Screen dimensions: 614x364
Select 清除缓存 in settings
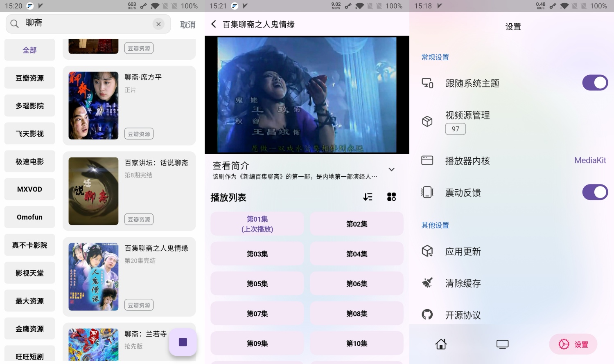pos(463,283)
